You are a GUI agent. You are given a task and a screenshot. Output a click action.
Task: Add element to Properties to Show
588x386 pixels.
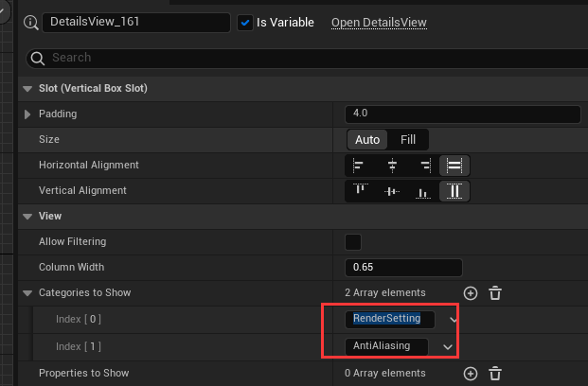point(471,374)
